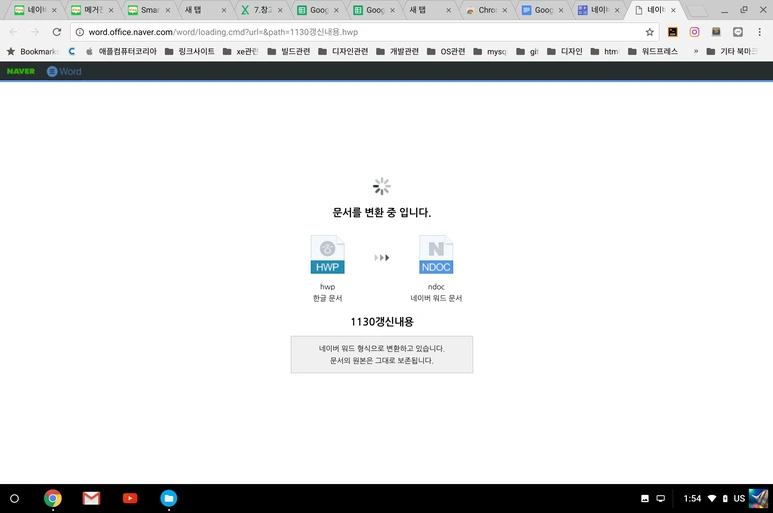Open the 링크사이트 bookmark folder

tap(190, 51)
